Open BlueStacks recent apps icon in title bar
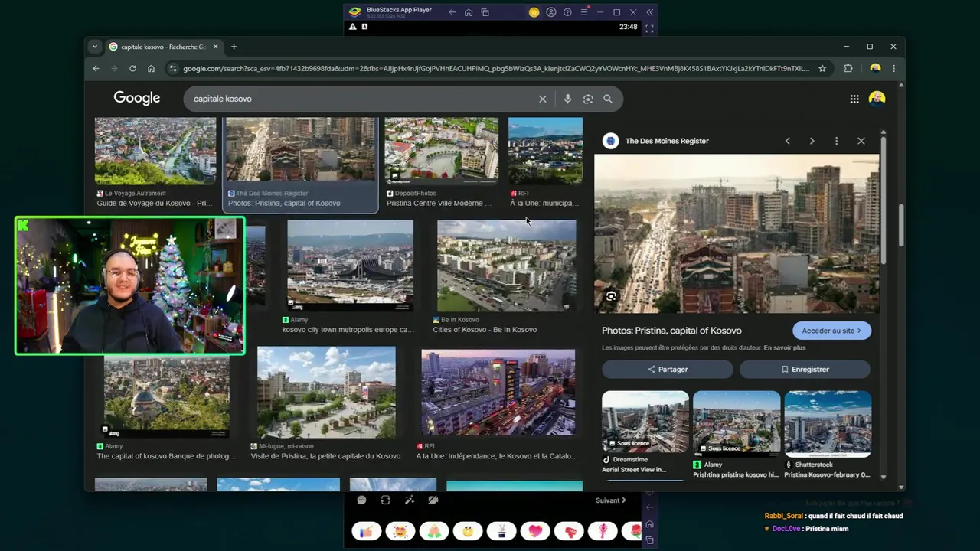980x551 pixels. (485, 12)
